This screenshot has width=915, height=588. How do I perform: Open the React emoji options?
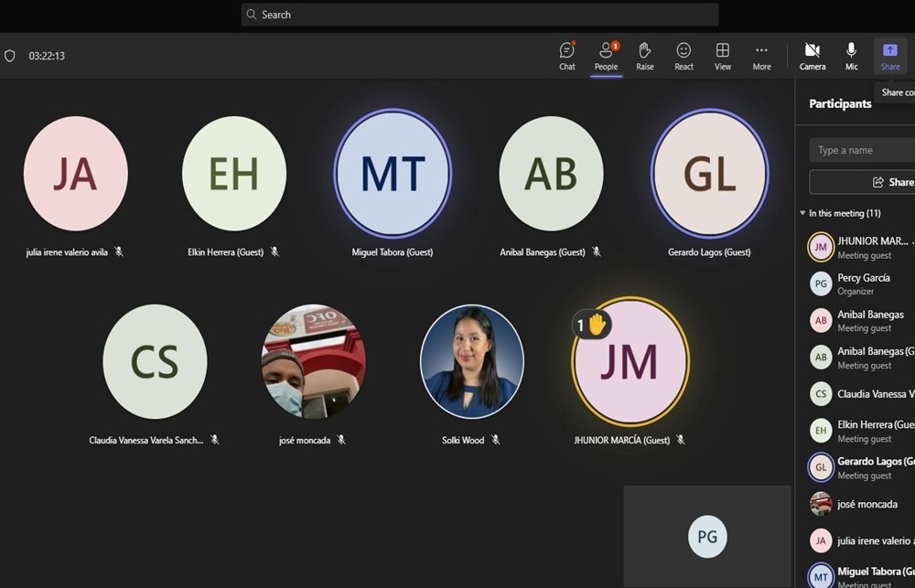(x=684, y=55)
